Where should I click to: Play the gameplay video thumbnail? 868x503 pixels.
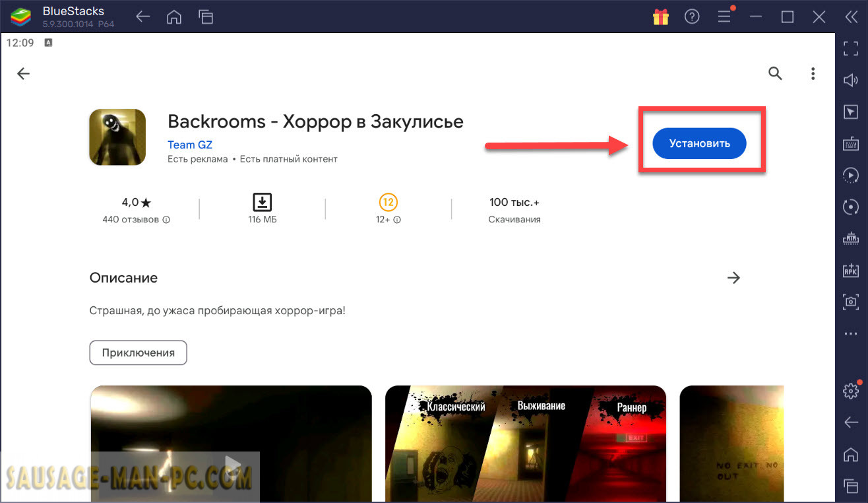tap(231, 444)
